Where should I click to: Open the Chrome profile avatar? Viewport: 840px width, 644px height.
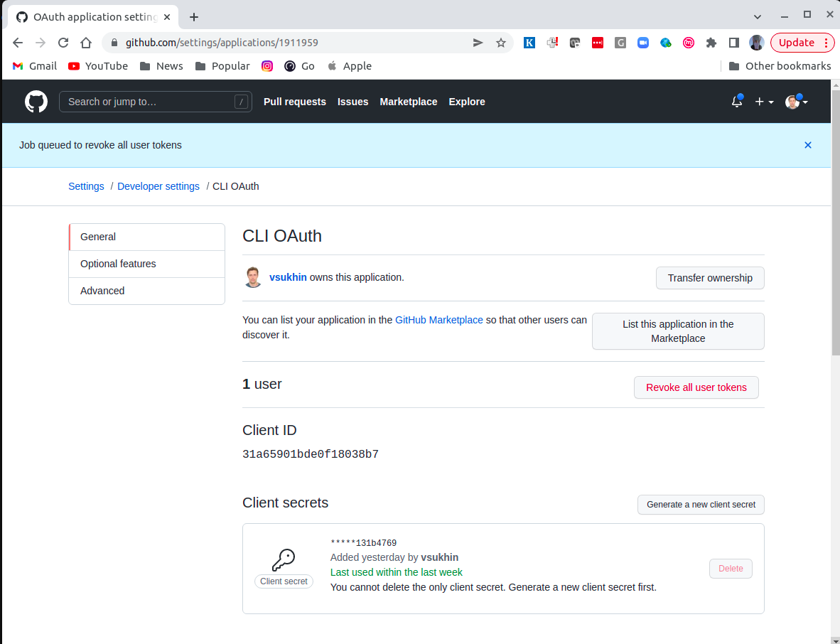[756, 43]
